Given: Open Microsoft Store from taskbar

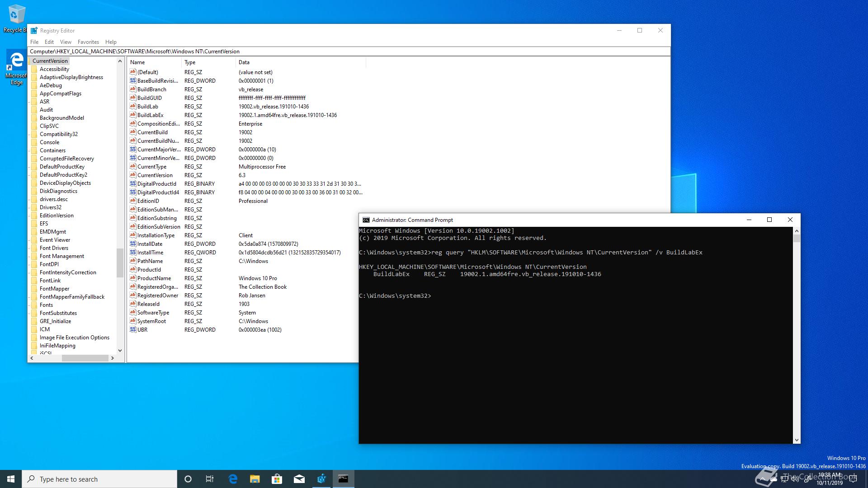Looking at the screenshot, I should 277,479.
